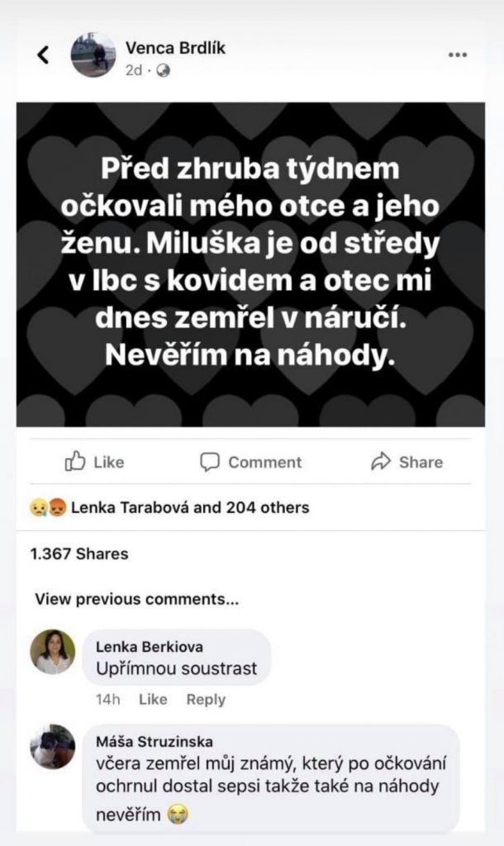Click the globe public privacy icon
This screenshot has height=846, width=504.
pos(163,71)
